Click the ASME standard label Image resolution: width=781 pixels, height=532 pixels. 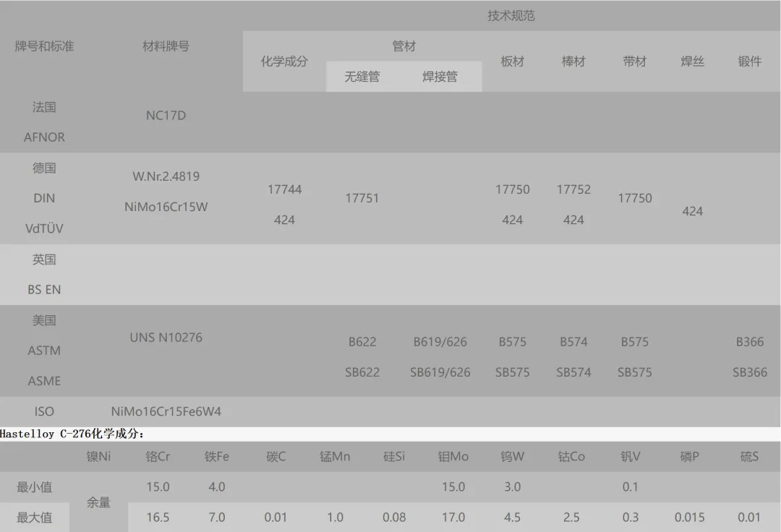44,381
